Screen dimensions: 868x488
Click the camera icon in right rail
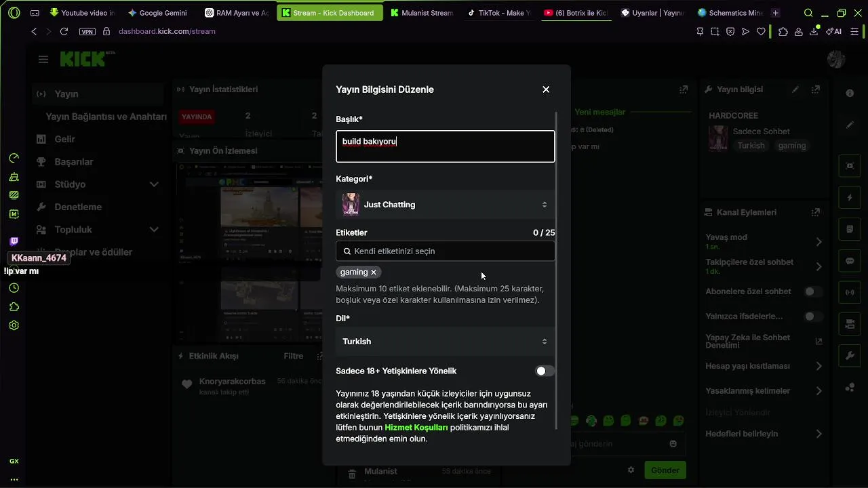pos(850,325)
